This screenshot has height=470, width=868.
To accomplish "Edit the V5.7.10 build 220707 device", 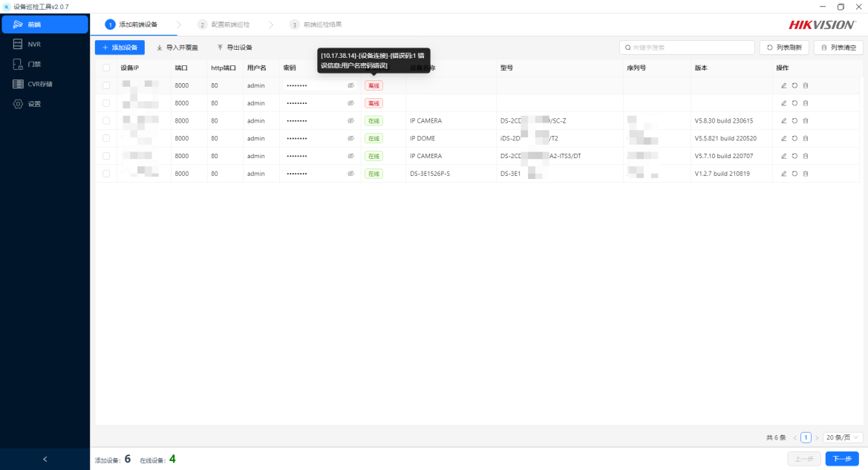I will pos(784,156).
